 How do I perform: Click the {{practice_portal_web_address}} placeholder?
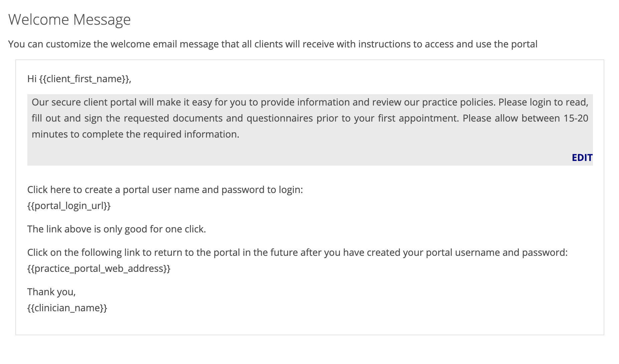(99, 268)
